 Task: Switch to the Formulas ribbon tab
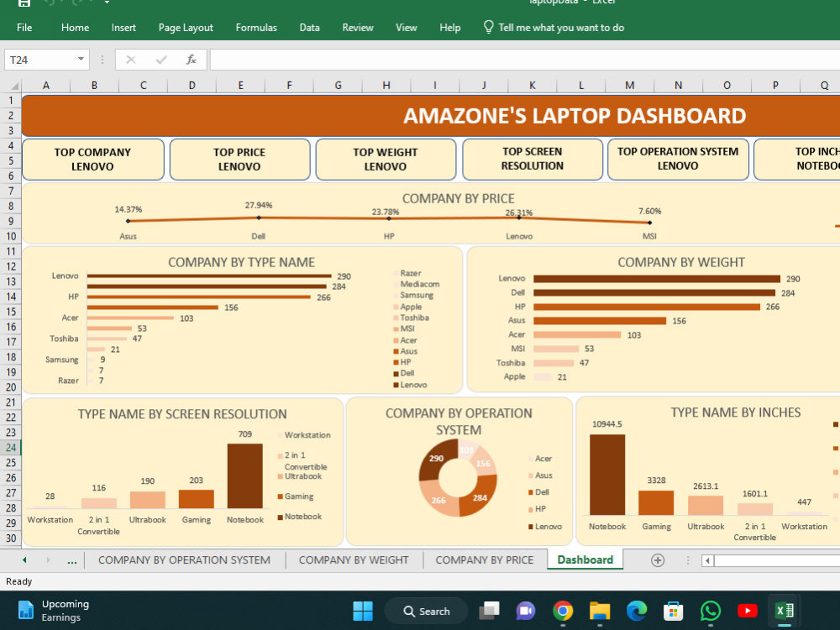click(x=256, y=27)
